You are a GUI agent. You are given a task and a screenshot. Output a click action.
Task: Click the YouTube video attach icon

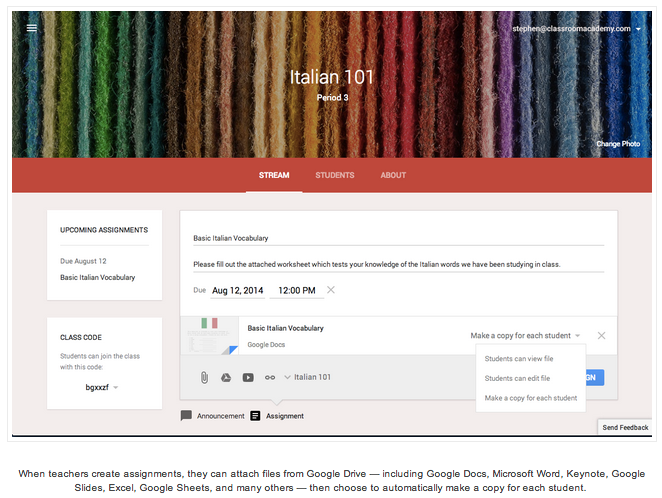tap(248, 377)
